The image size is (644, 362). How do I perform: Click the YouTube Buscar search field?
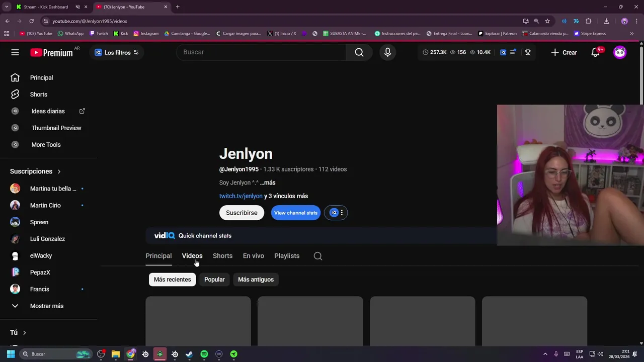tap(262, 52)
